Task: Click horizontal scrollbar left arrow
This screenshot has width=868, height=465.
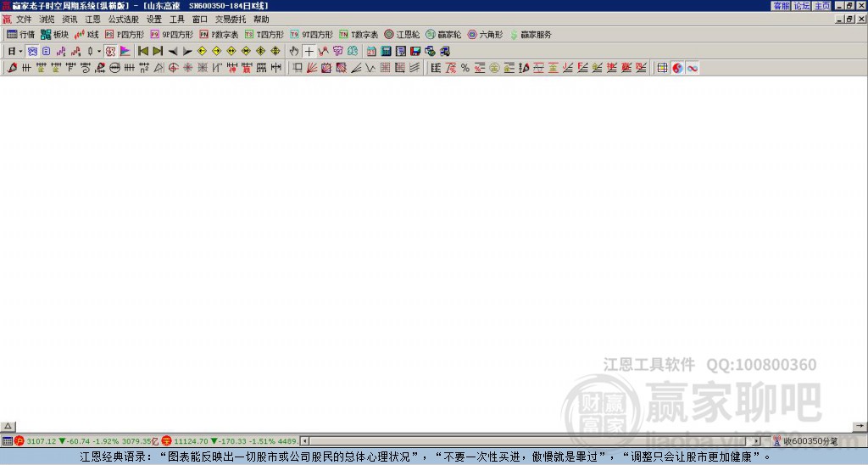Action: (304, 441)
